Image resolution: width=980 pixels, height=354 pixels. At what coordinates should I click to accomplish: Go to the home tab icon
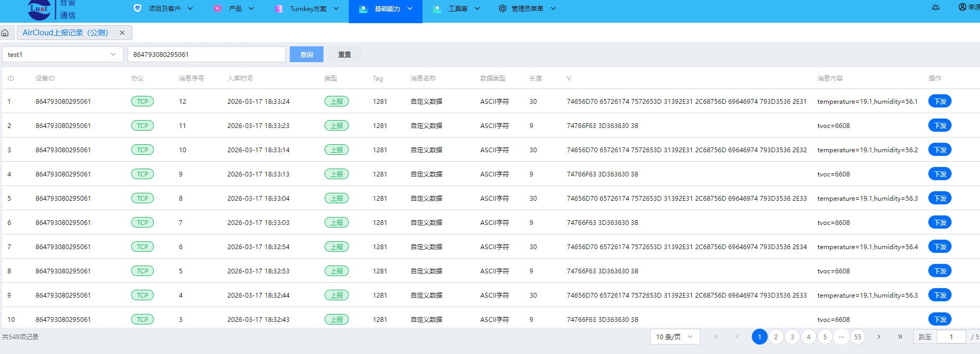[5, 33]
